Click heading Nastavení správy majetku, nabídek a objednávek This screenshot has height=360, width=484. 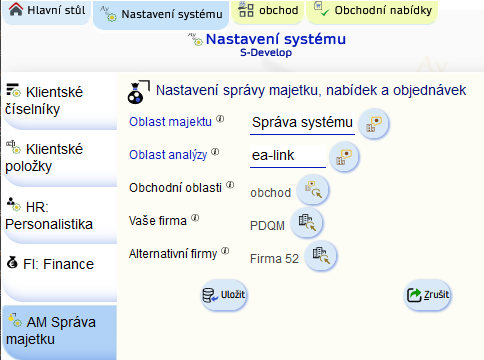pyautogui.click(x=311, y=90)
